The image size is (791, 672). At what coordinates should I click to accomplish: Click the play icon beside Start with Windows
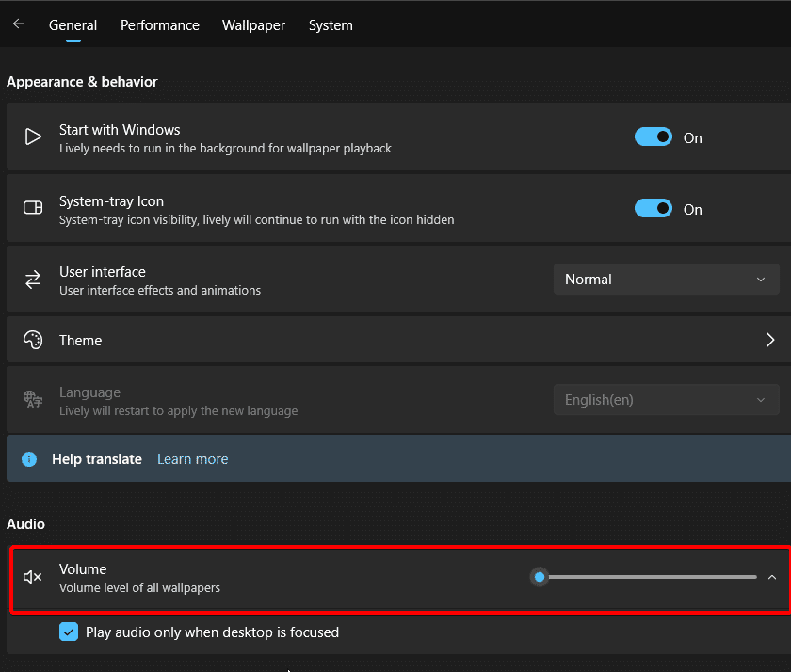[33, 136]
